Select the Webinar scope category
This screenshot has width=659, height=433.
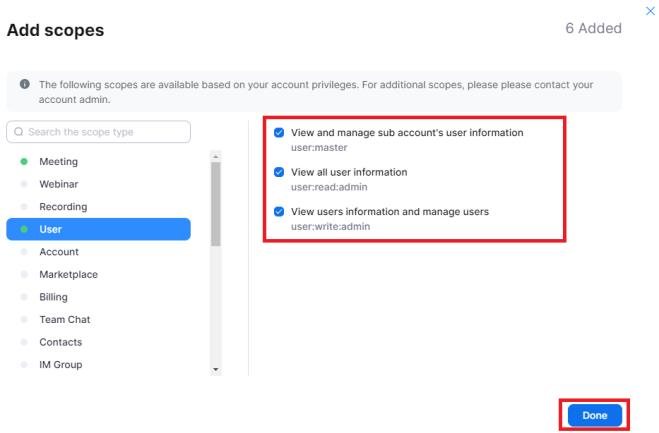98,184
